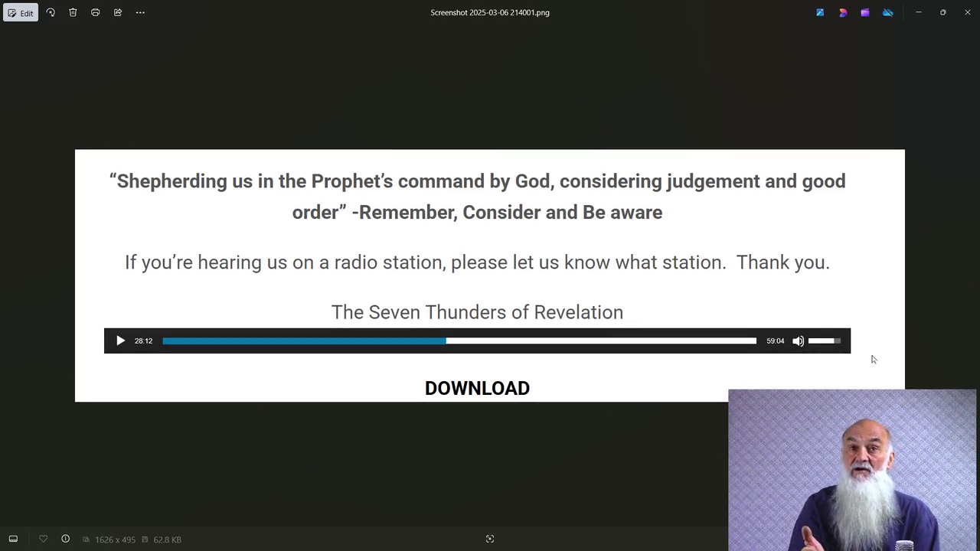The height and width of the screenshot is (551, 980).
Task: Open the Clipchamp icon in title bar
Action: (x=865, y=13)
